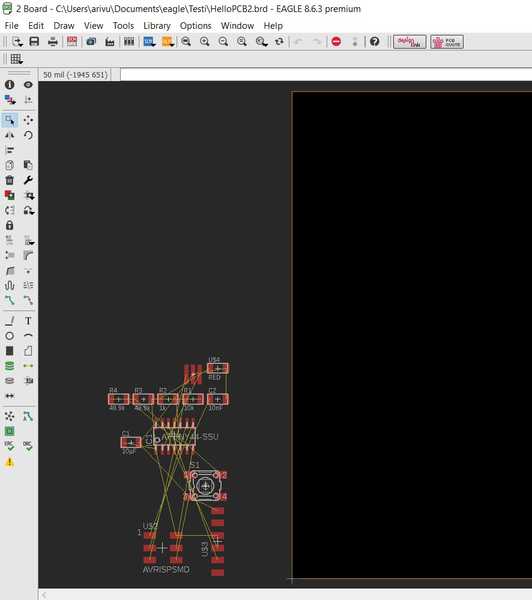Select the Lock tool
Image resolution: width=532 pixels, height=600 pixels.
click(x=10, y=225)
